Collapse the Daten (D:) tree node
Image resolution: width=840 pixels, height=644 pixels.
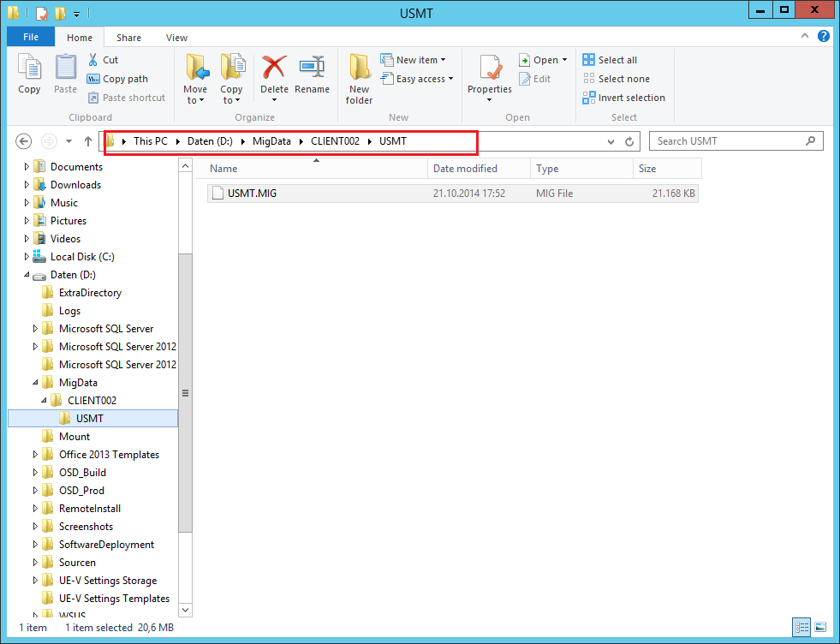pos(27,274)
